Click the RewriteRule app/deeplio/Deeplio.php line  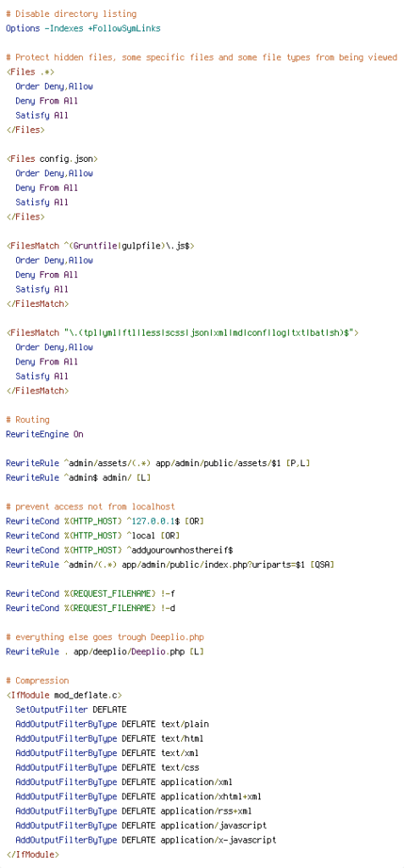[x=105, y=651]
